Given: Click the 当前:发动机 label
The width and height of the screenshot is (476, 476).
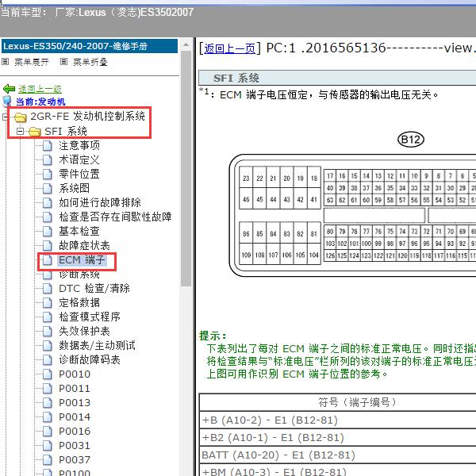Looking at the screenshot, I should 40,102.
